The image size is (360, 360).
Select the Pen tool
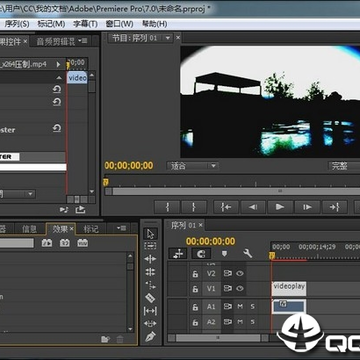click(150, 337)
